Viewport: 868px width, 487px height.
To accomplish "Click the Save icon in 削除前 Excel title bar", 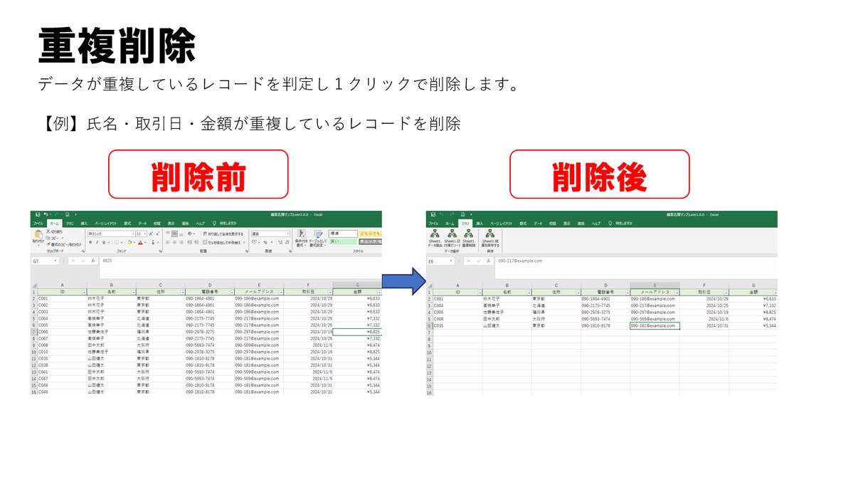I will [37, 214].
